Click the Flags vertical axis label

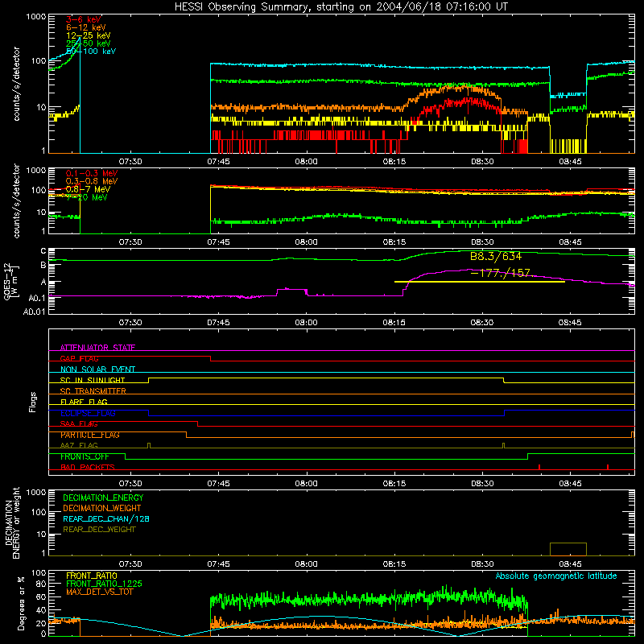point(32,402)
